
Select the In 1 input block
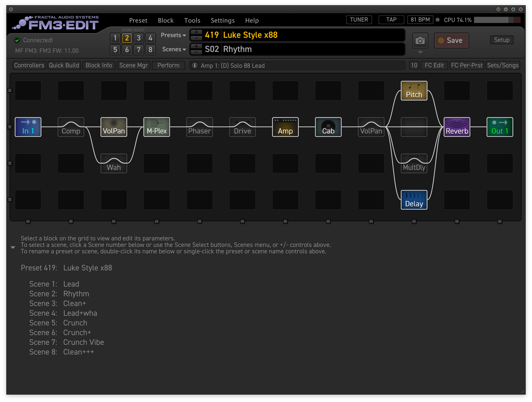coord(28,127)
